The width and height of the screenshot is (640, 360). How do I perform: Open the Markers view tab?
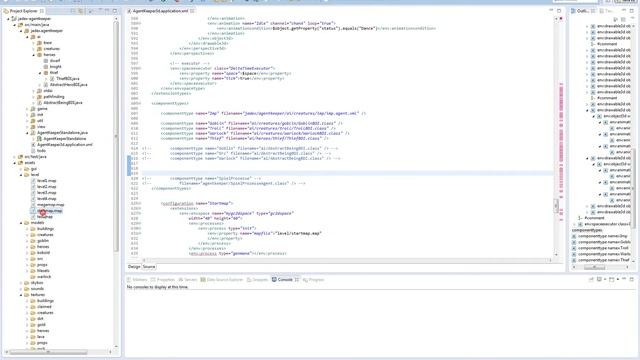coord(137,280)
